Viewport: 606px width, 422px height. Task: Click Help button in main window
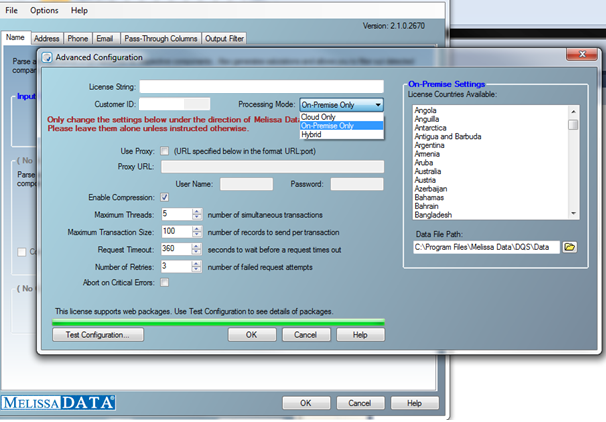coord(415,403)
